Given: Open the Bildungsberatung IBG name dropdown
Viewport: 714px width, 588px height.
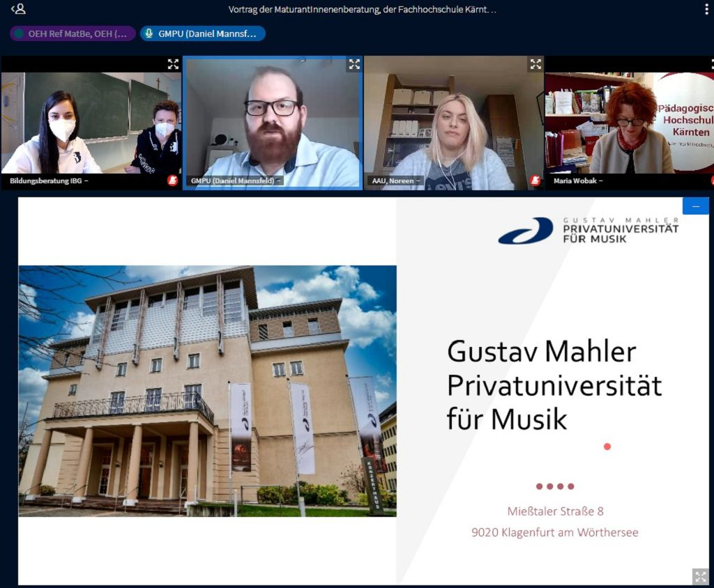Looking at the screenshot, I should pyautogui.click(x=50, y=180).
